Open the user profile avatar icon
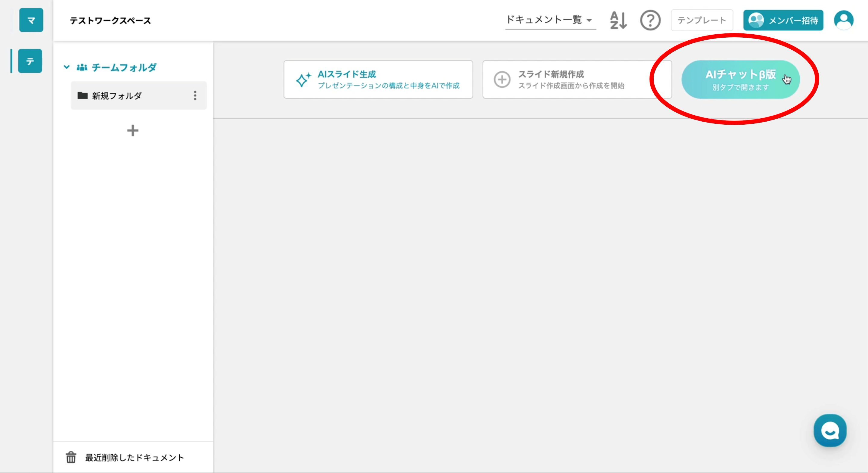Image resolution: width=868 pixels, height=473 pixels. coord(843,20)
